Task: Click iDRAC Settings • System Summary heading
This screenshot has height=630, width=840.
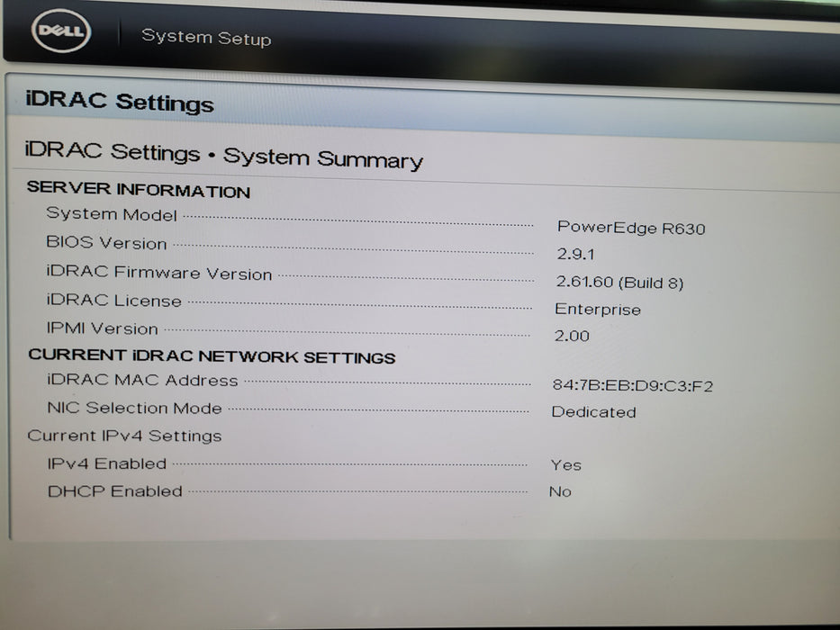Action: (224, 156)
